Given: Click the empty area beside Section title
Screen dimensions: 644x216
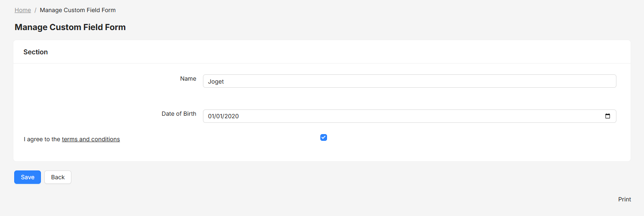Looking at the screenshot, I should coord(334,52).
